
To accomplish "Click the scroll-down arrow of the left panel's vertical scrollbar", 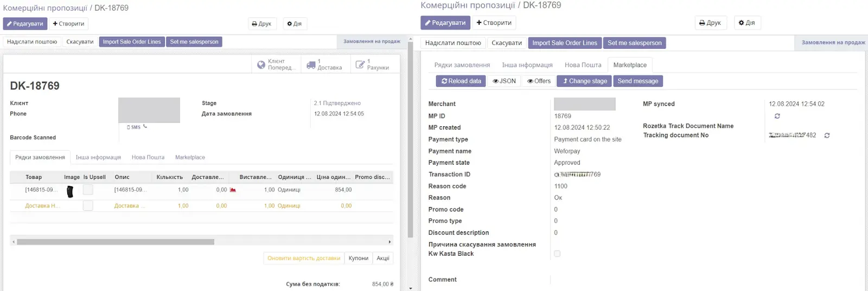I will pos(410,288).
